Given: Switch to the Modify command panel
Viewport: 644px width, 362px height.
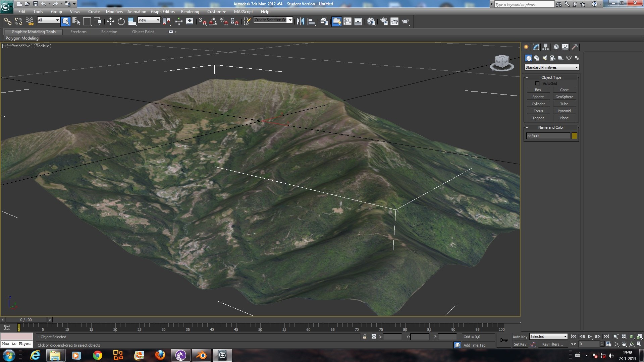Looking at the screenshot, I should click(x=536, y=47).
